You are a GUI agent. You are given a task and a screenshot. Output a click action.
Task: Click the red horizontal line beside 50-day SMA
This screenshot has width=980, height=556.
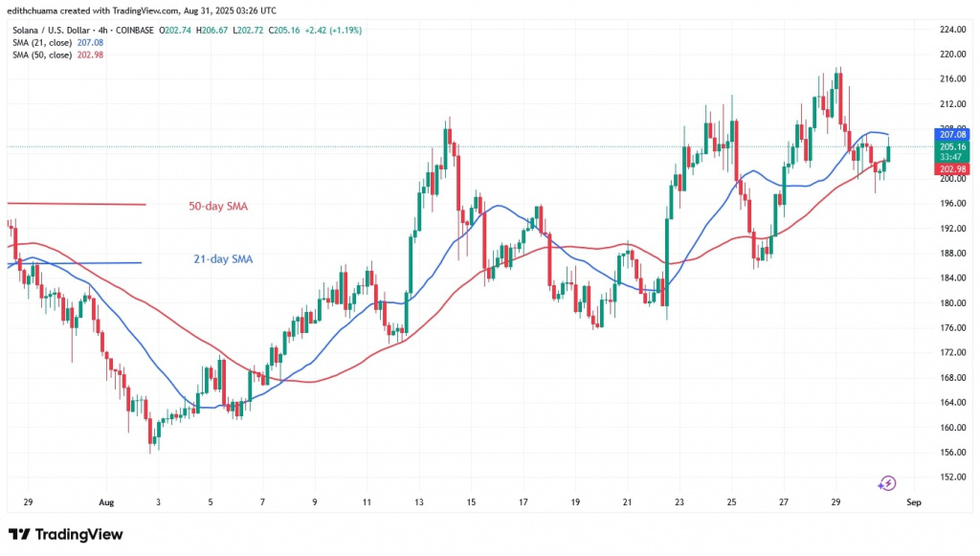(x=77, y=204)
